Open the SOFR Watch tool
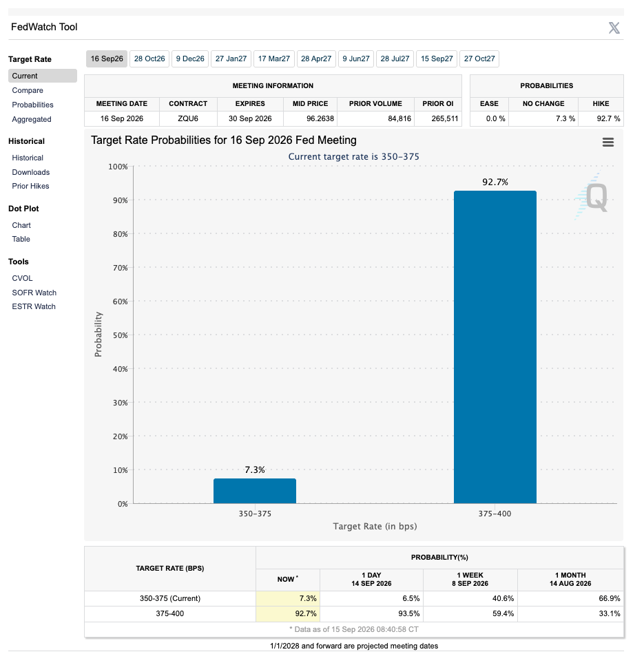Viewport: 644px width, 654px height. coord(34,293)
